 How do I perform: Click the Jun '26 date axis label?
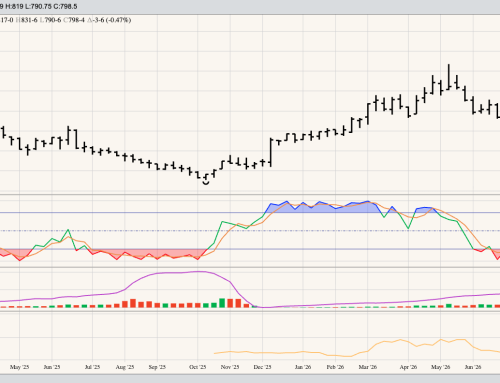[x=473, y=367]
